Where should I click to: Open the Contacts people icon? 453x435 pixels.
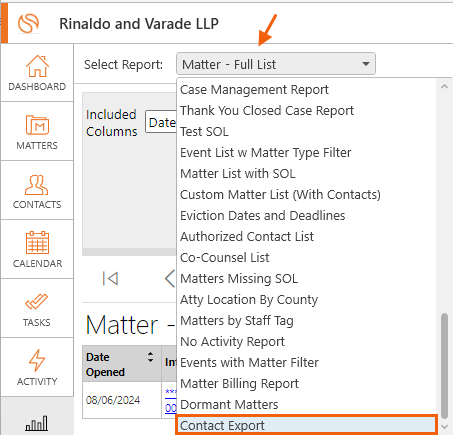coord(37,185)
